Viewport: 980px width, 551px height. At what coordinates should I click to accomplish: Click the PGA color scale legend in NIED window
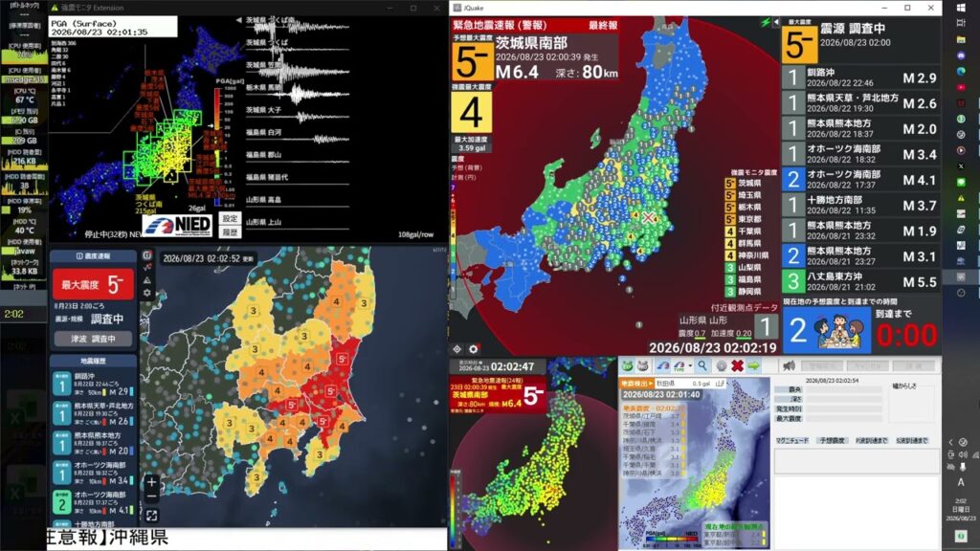click(x=217, y=145)
